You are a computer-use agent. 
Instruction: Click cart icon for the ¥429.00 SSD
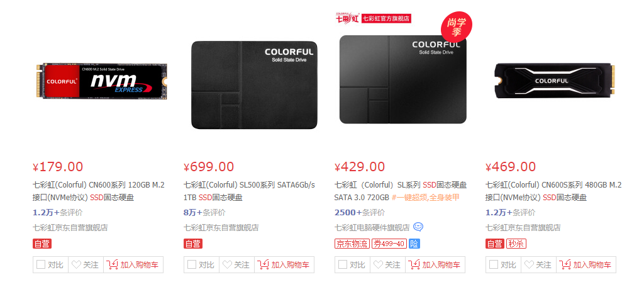414,265
